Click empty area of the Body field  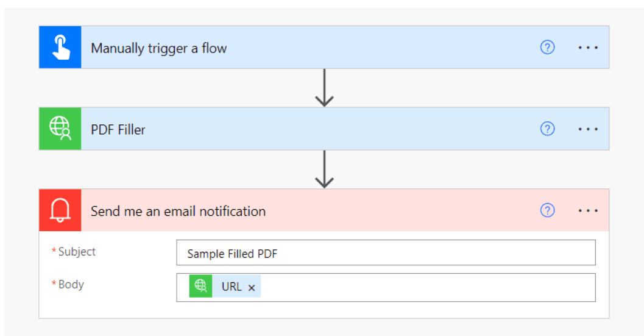[x=427, y=287]
